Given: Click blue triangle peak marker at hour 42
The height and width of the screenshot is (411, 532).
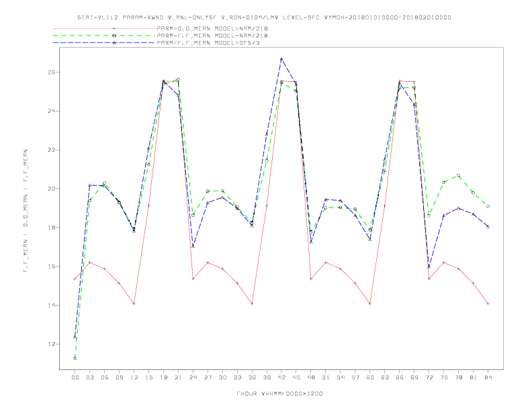Looking at the screenshot, I should 281,58.
